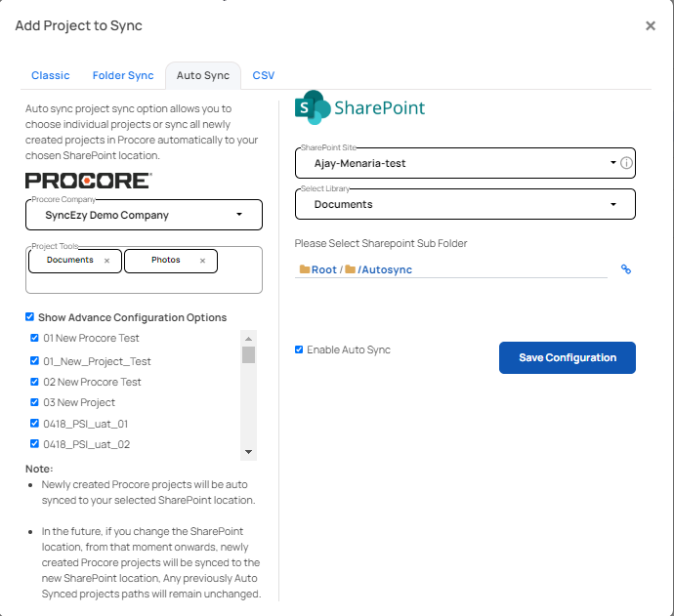Uncheck 0418_PSI_uat_01 project checkbox

point(34,423)
